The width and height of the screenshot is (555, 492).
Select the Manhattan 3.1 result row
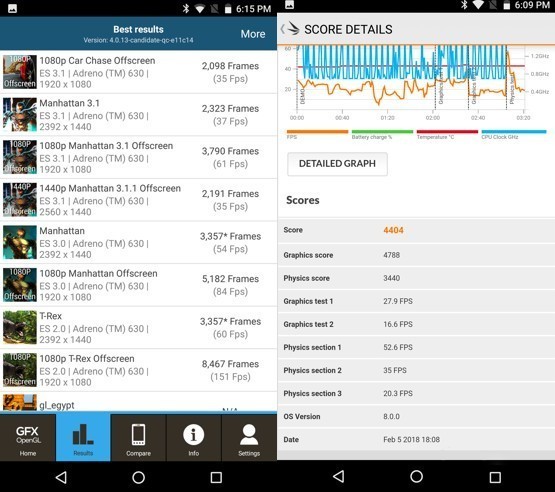tap(138, 115)
